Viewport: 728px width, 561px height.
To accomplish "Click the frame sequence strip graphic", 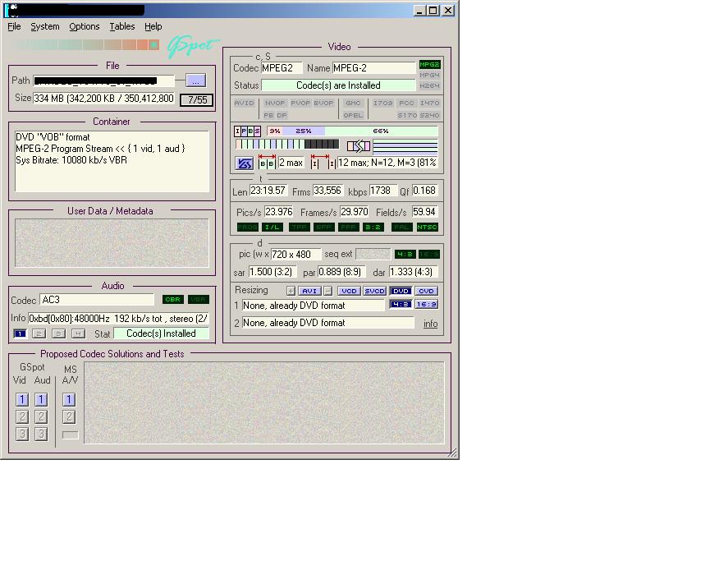I will [287, 145].
